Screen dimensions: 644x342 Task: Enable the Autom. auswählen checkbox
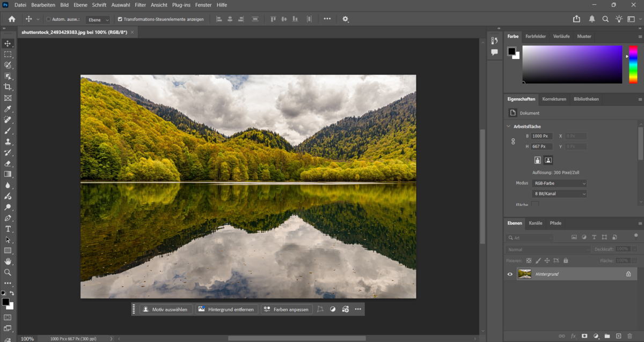(x=48, y=19)
